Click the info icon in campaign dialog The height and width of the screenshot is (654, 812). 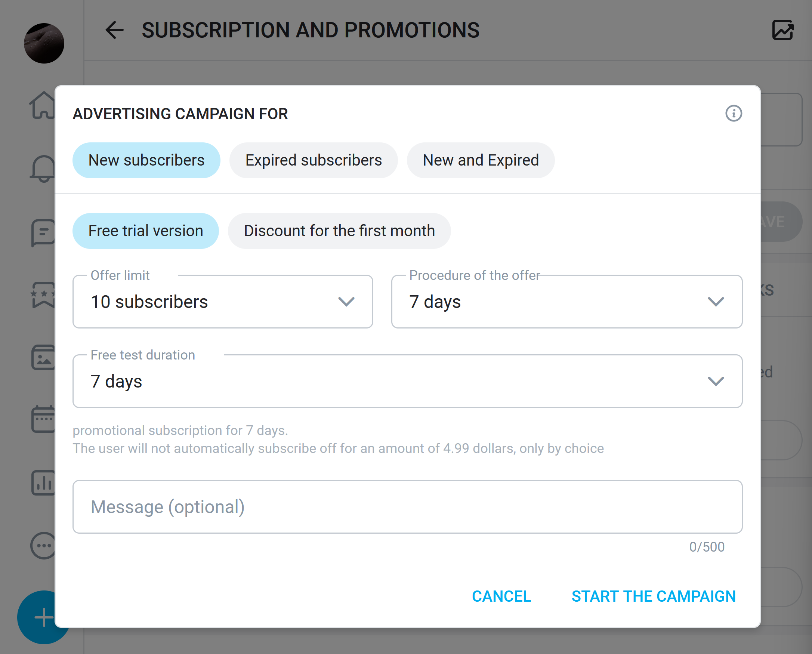pos(733,113)
